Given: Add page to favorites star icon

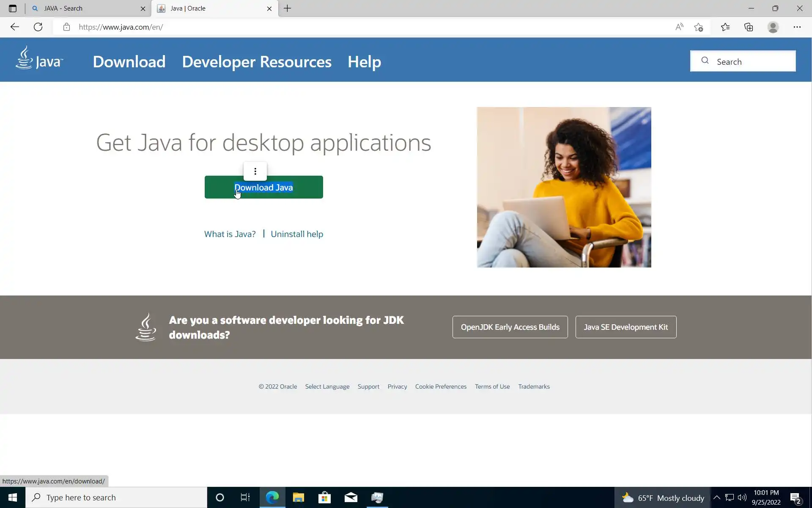Looking at the screenshot, I should [x=699, y=27].
